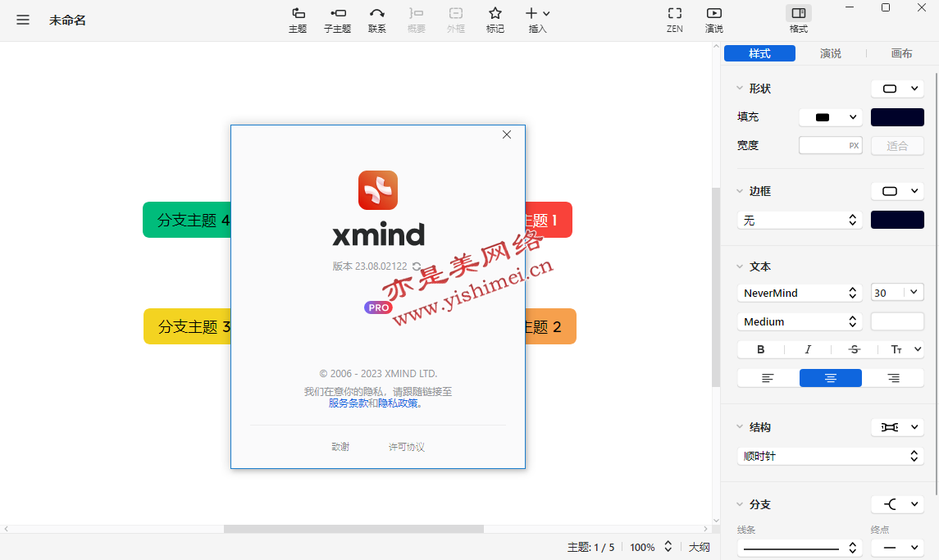The width and height of the screenshot is (939, 560).
Task: Open the 致谢 acknowledgements link
Action: pyautogui.click(x=340, y=447)
